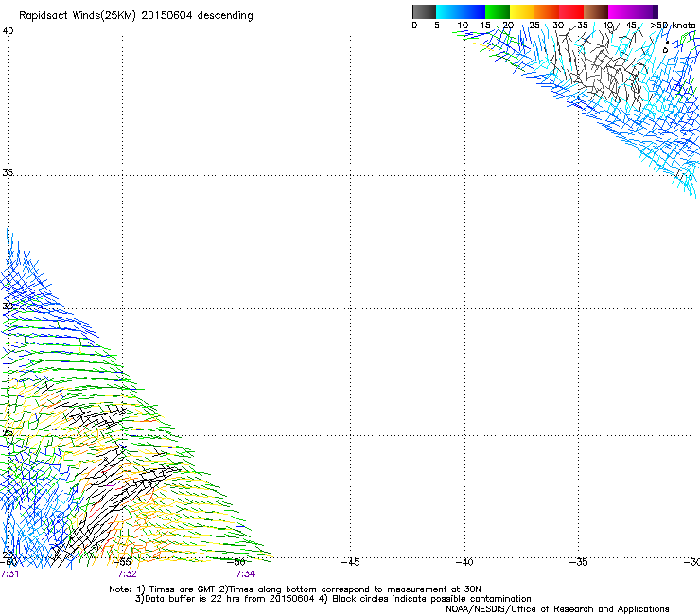Click the latitude label 30
Screen dimensions: 700x615
[x=8, y=306]
